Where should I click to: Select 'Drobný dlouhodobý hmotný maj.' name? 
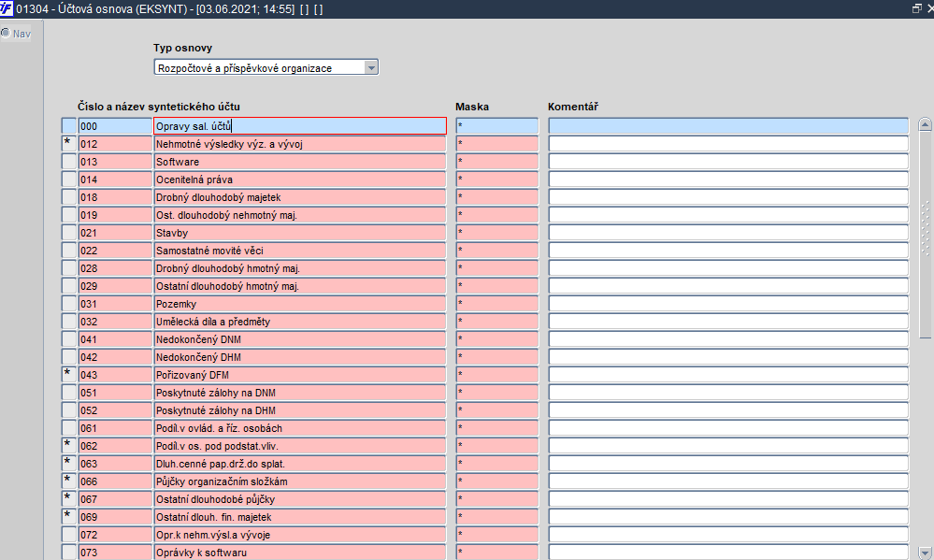[x=300, y=268]
